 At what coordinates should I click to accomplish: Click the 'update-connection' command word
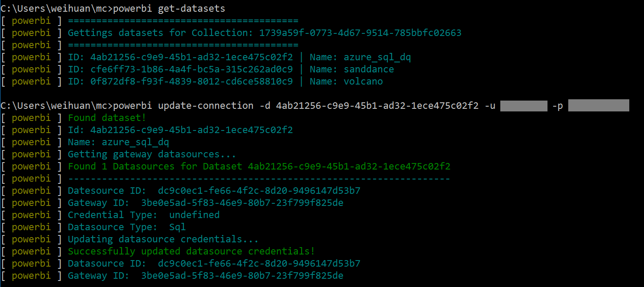[x=206, y=106]
